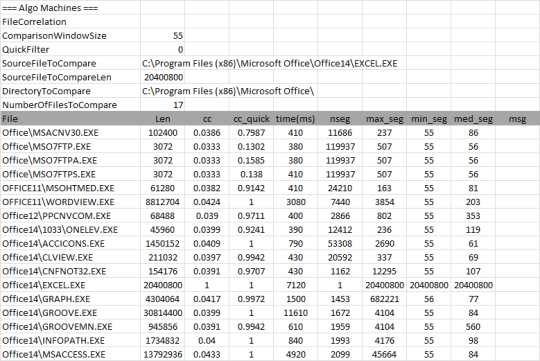
Task: Select the Len value 13792936 for MSACCESS.EXE
Action: tap(163, 354)
